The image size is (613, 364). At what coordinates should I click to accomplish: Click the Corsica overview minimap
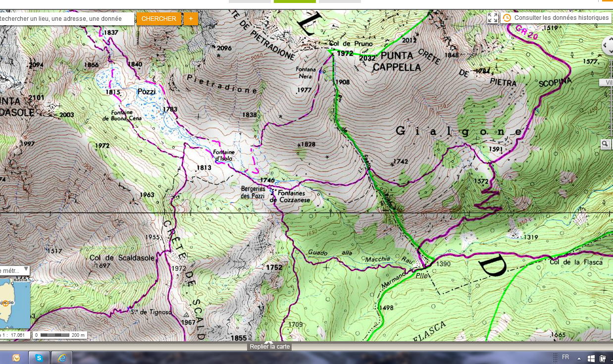point(15,304)
